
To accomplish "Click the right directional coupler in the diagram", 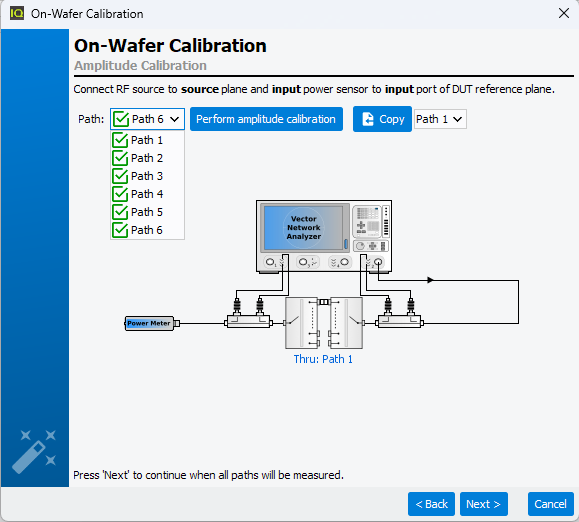I will (399, 321).
